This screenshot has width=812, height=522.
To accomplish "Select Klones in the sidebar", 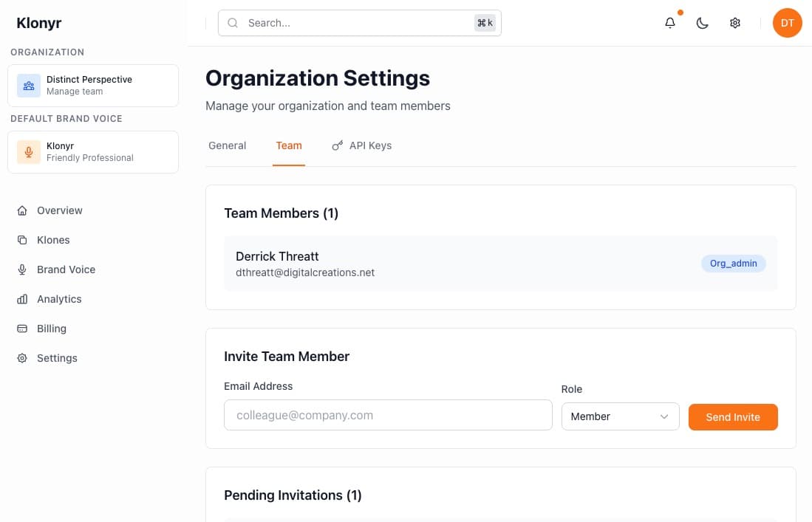I will click(x=53, y=240).
